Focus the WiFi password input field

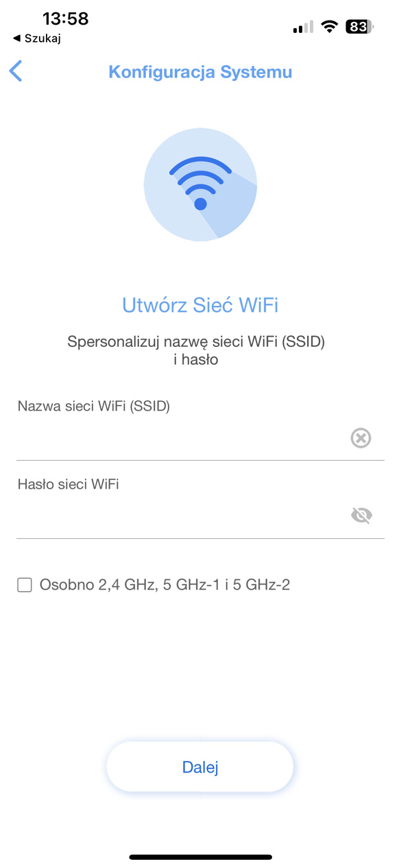(182, 516)
